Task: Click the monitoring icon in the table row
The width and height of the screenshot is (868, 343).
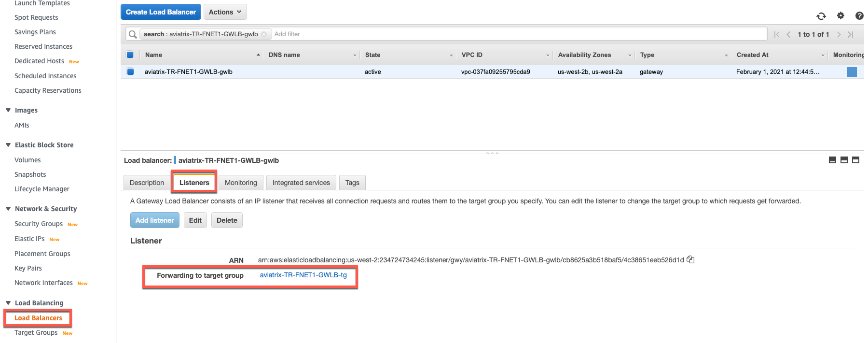Action: pos(852,72)
